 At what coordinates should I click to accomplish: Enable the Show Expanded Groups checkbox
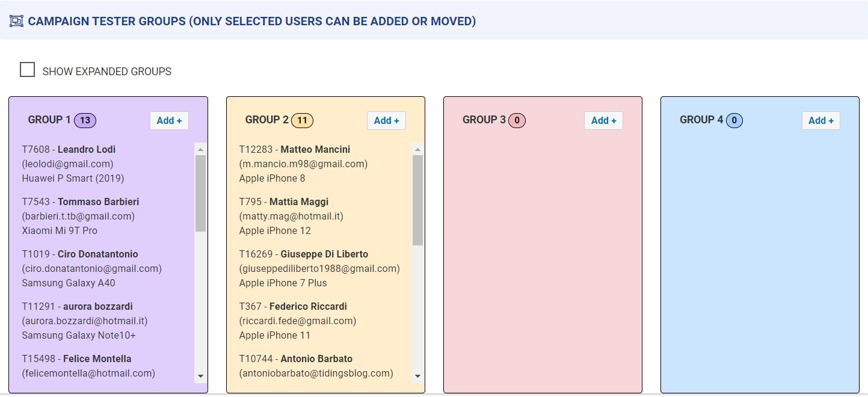(27, 70)
